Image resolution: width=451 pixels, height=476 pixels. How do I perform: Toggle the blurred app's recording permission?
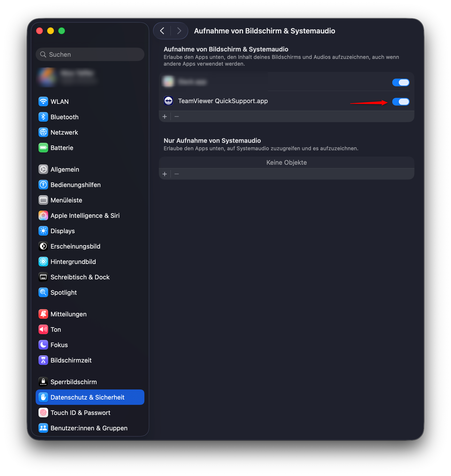click(x=401, y=82)
